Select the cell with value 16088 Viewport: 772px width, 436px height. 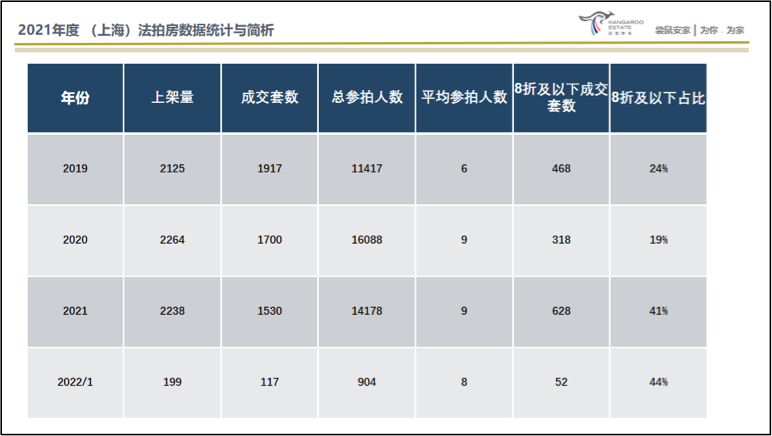tap(366, 240)
